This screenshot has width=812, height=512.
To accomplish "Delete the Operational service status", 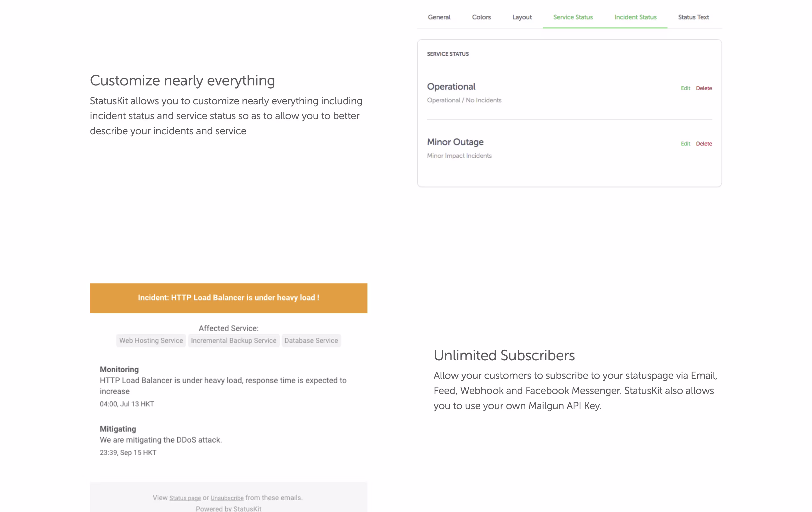I will 704,88.
